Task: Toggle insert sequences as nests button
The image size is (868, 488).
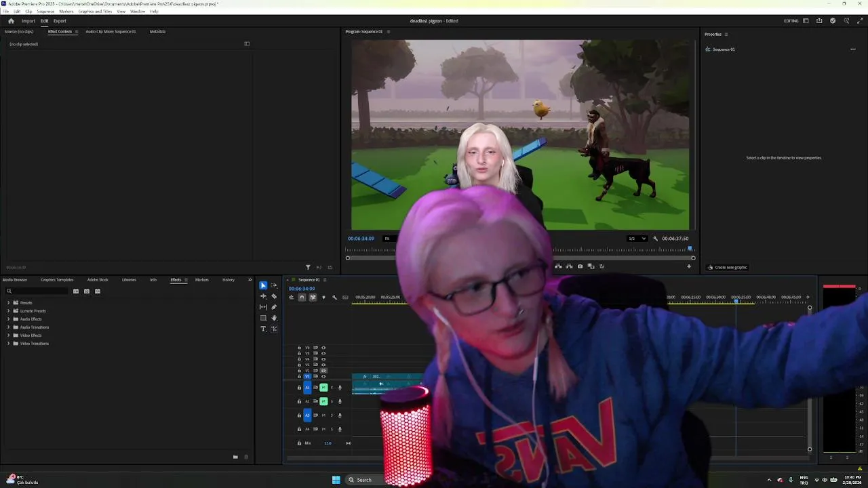Action: [292, 298]
